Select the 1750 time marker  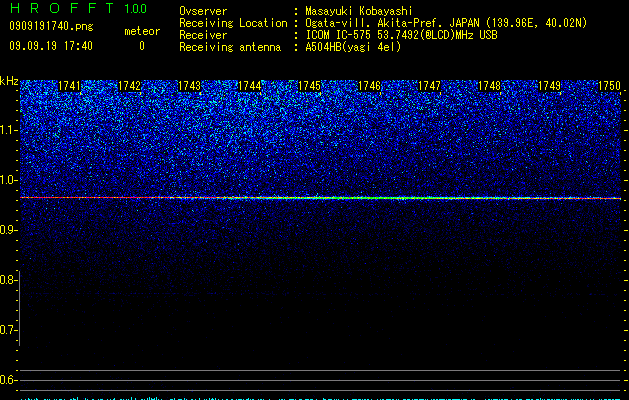click(609, 86)
